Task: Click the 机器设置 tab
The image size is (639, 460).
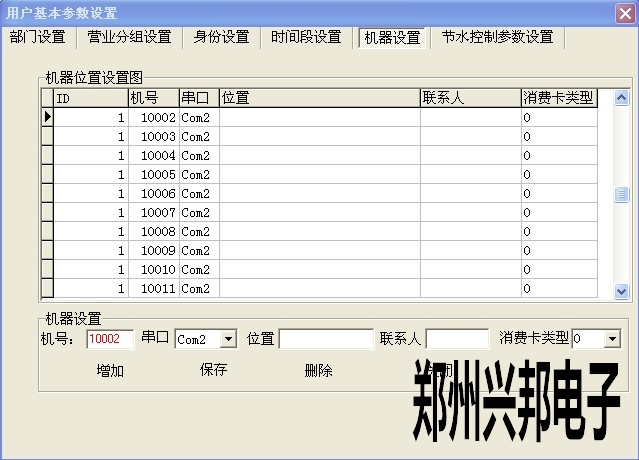Action: click(392, 38)
